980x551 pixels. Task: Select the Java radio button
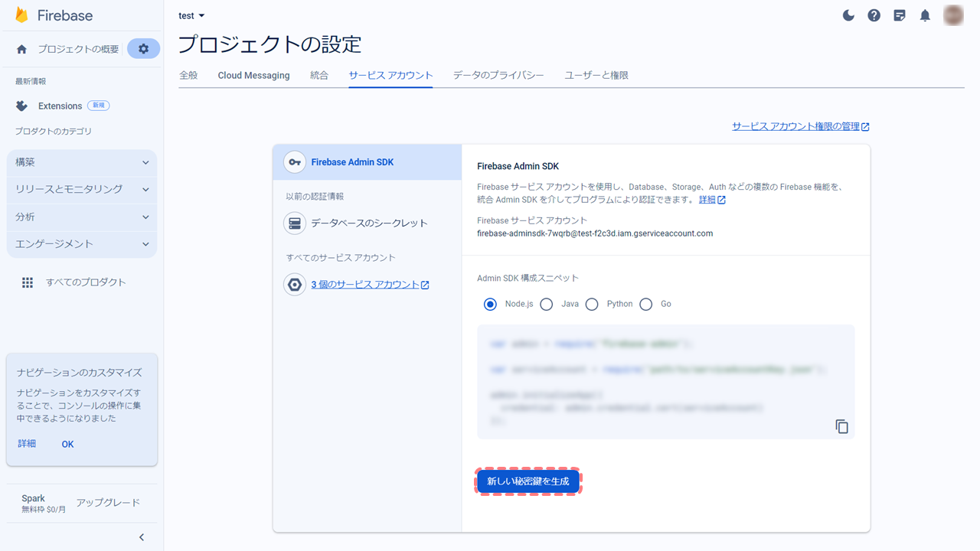click(546, 304)
